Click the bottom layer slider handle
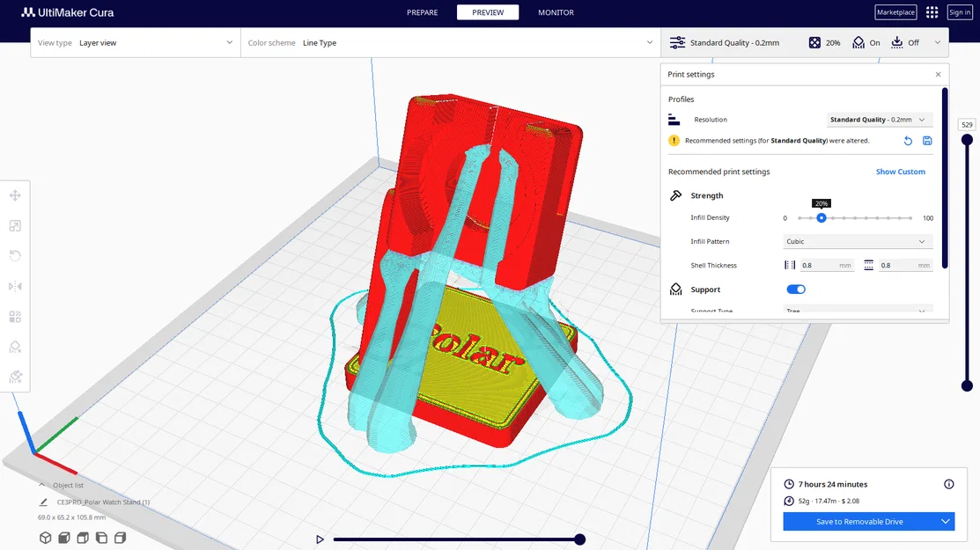The height and width of the screenshot is (550, 980). (x=967, y=385)
